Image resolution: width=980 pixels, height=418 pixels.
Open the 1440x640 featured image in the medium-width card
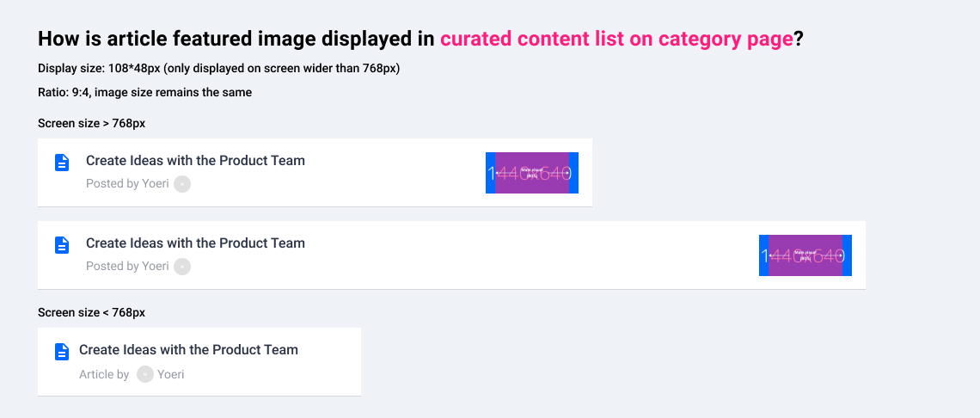(532, 173)
